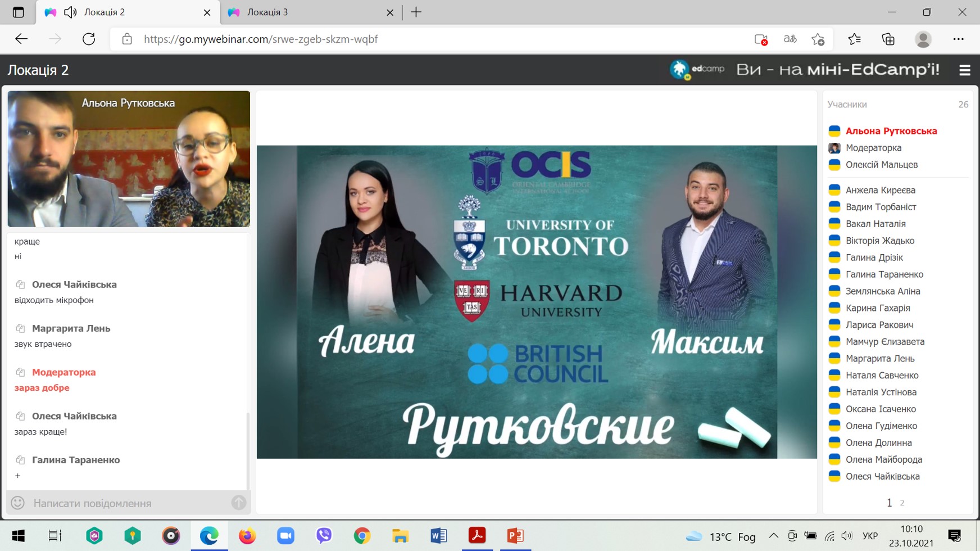Screen dimensions: 980x551
Task: Select participant Мамчур Єлизавета
Action: (x=885, y=342)
